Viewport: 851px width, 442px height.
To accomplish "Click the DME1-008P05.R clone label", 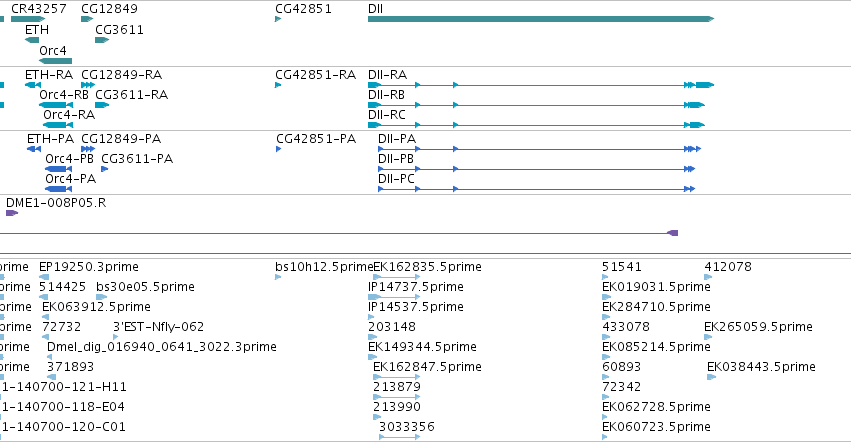I will (x=56, y=203).
